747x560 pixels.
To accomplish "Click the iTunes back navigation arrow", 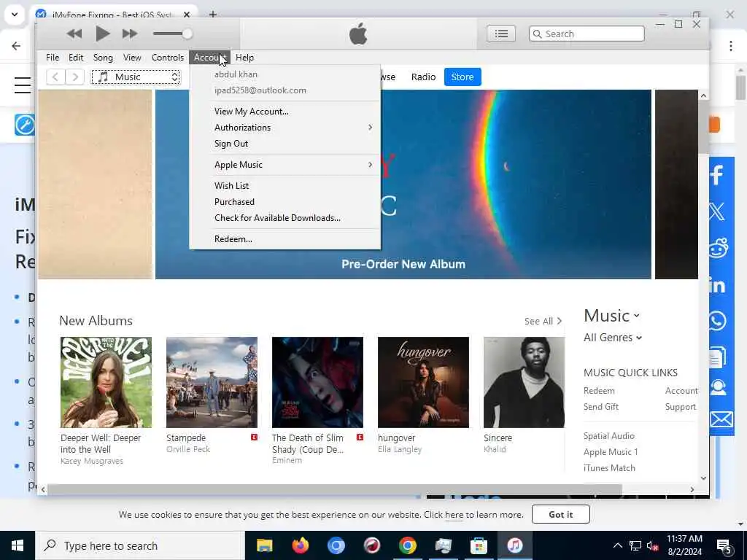I will click(55, 77).
